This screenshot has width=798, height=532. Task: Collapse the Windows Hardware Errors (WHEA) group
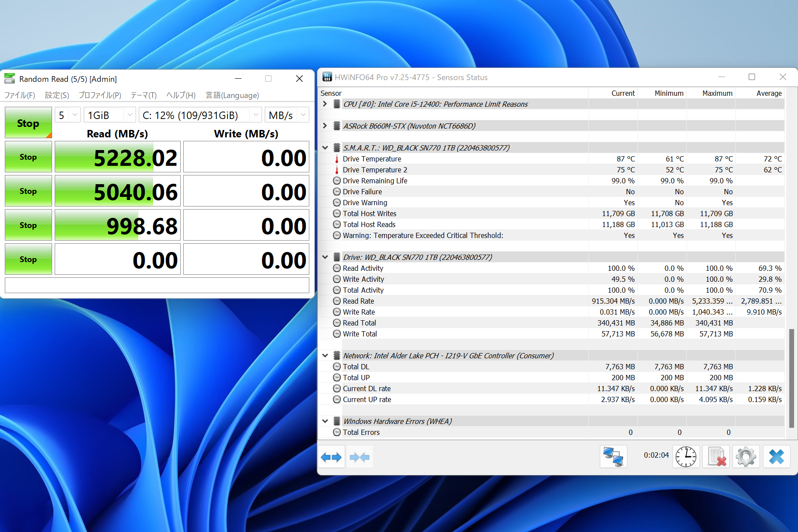pos(325,421)
